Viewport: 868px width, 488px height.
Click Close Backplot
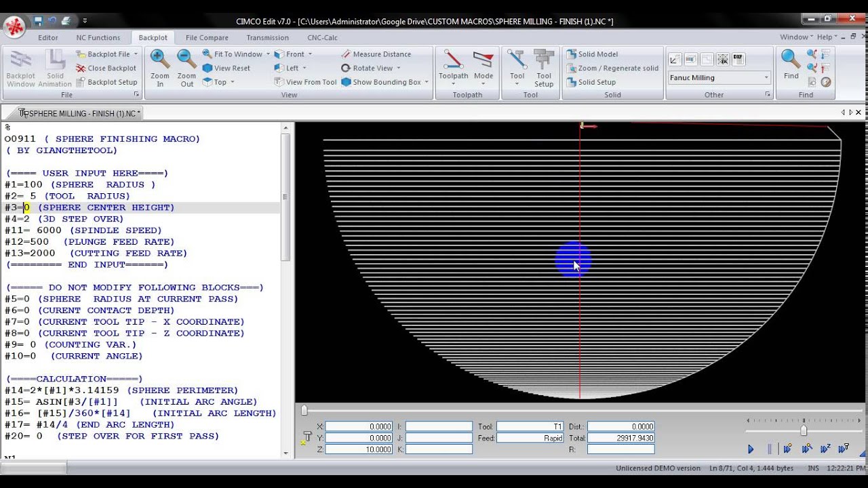click(106, 68)
